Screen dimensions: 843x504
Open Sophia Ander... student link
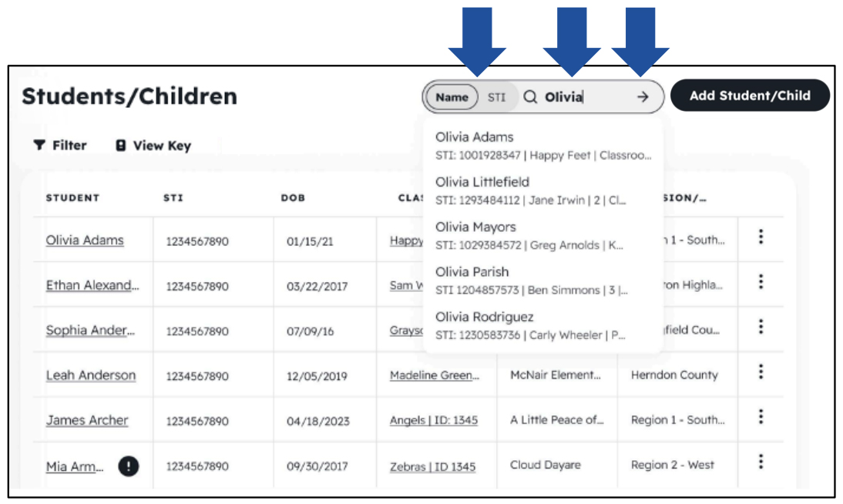click(x=90, y=331)
